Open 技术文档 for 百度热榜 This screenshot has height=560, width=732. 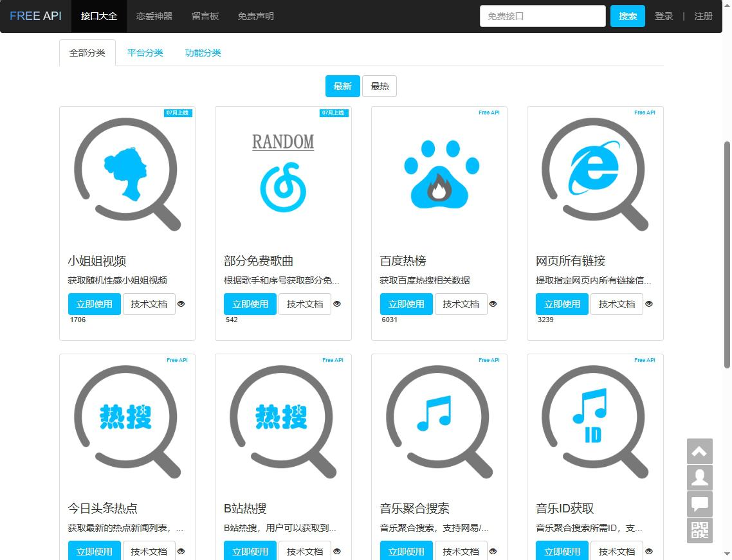[461, 304]
